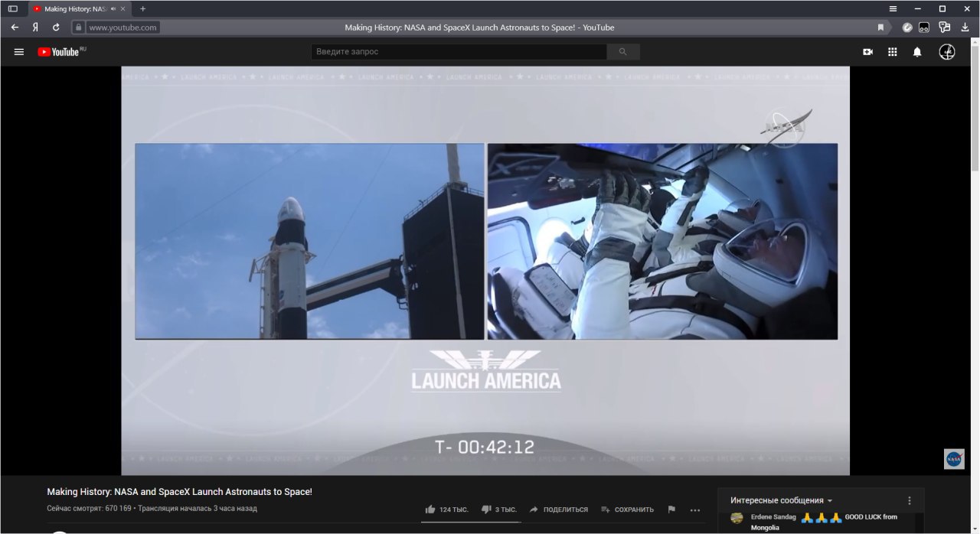Viewport: 980px width, 534px height.
Task: Open the more actions three-dot menu
Action: [695, 510]
